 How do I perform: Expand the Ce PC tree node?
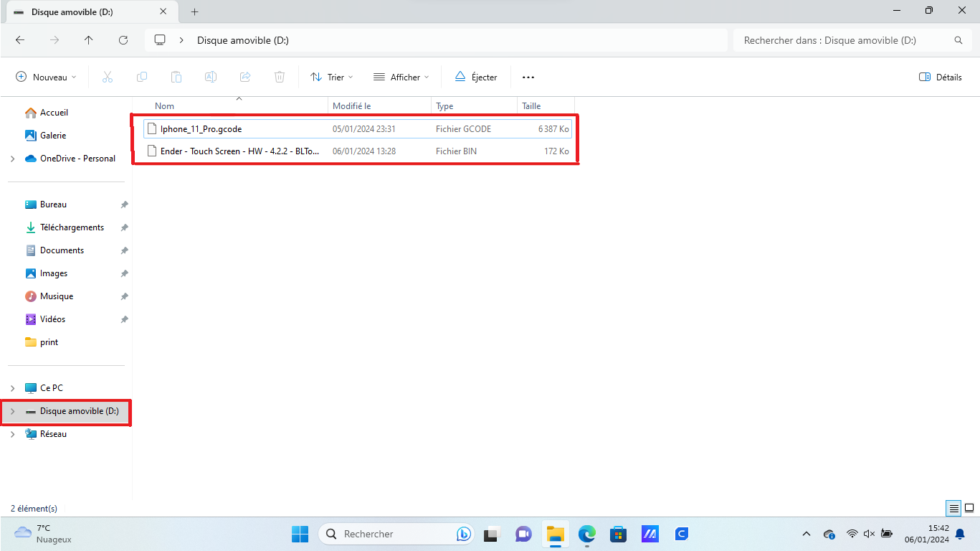[x=13, y=388]
